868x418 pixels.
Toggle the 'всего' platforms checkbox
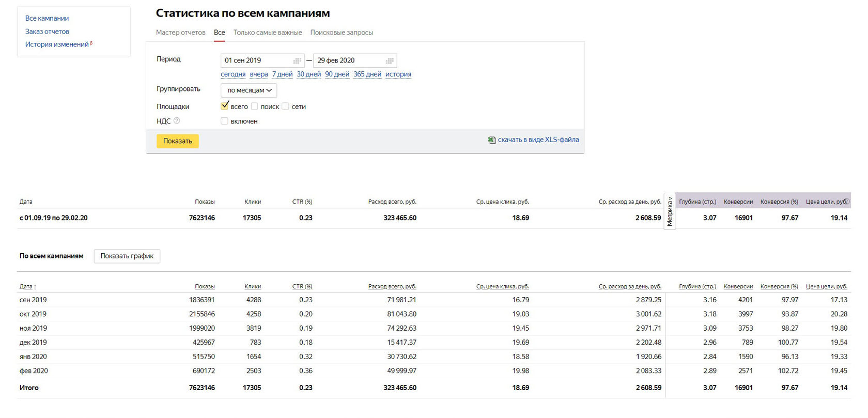(x=225, y=106)
